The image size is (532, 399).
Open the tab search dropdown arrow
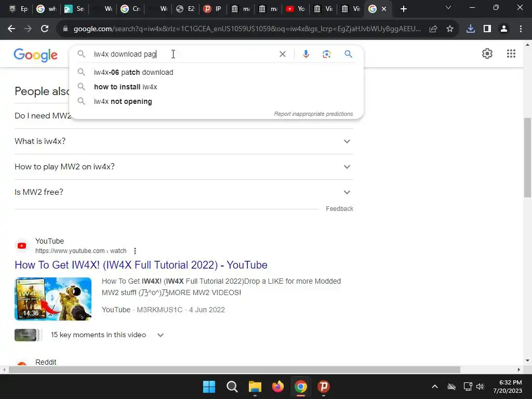click(448, 7)
